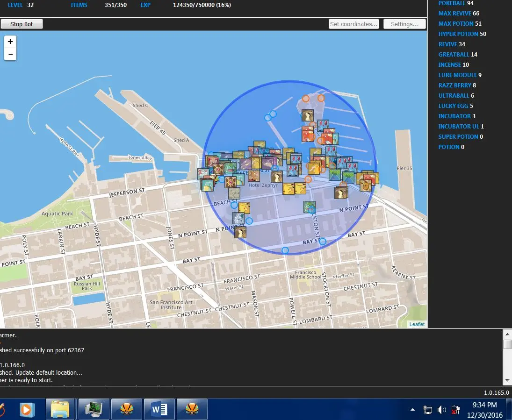Click the volume icon in system tray

point(441,410)
